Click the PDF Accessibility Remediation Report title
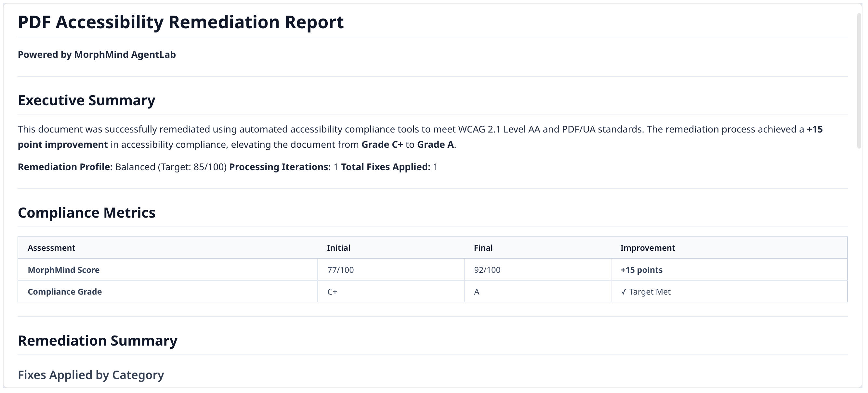Viewport: 868px width, 393px height. click(181, 22)
